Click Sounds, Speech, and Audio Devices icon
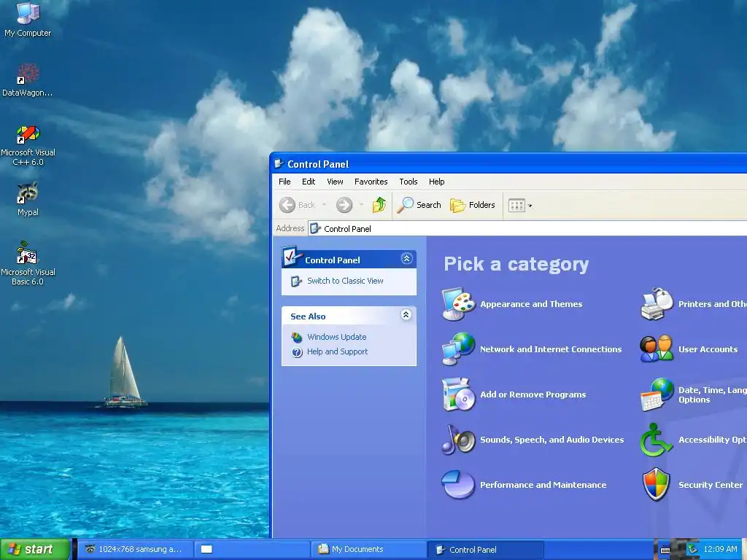747x560 pixels. point(458,440)
